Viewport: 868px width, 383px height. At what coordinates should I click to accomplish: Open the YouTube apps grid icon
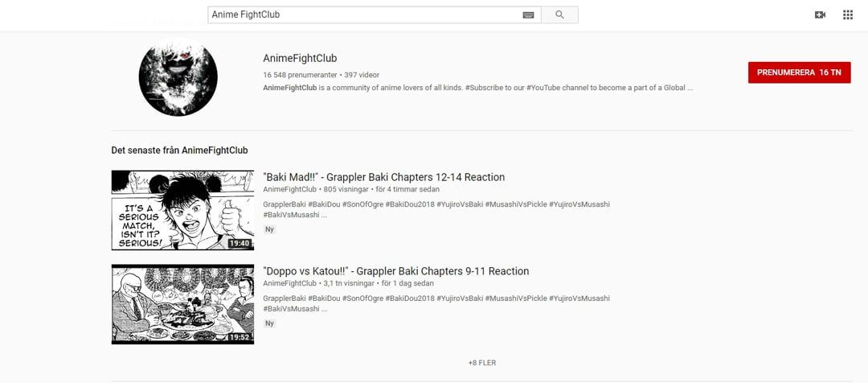pyautogui.click(x=848, y=15)
